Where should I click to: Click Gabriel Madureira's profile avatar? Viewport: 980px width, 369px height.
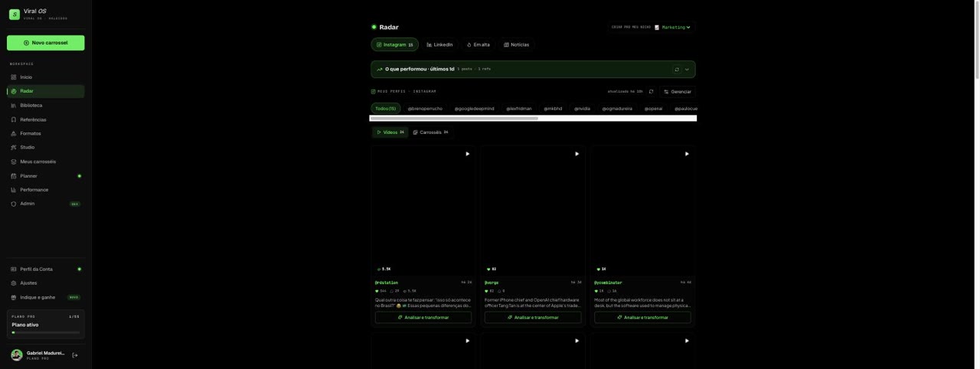click(17, 355)
